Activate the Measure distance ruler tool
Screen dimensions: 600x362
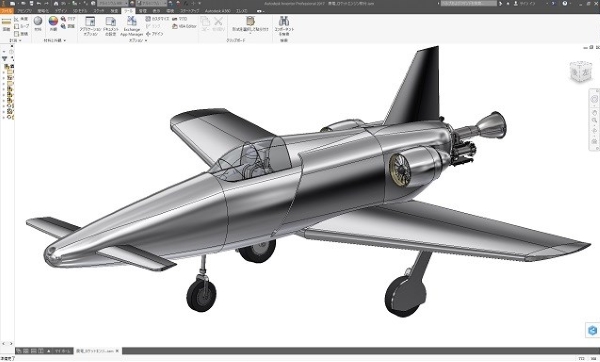pos(6,24)
